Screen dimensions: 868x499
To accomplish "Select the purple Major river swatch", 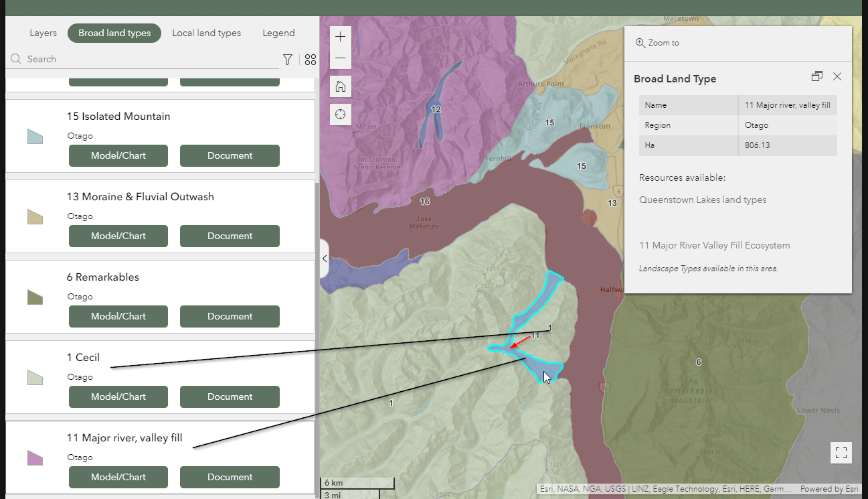I will (35, 458).
